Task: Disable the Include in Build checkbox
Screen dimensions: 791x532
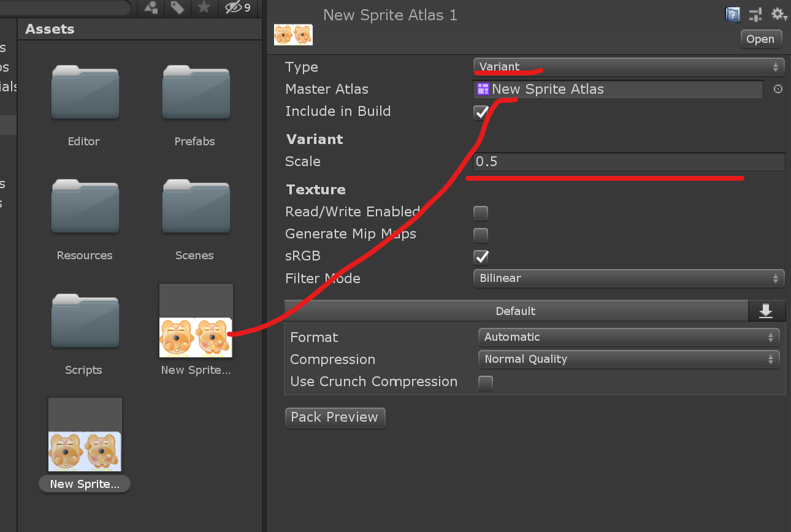Action: 481,112
